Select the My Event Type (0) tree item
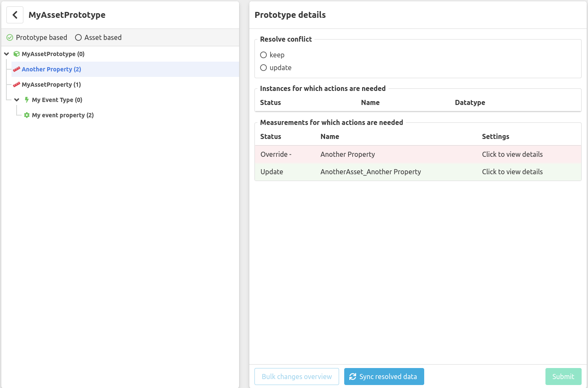 pyautogui.click(x=57, y=100)
